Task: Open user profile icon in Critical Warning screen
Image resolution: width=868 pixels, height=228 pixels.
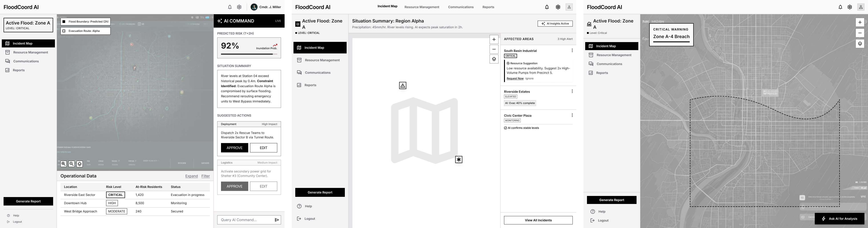Action: (x=861, y=7)
